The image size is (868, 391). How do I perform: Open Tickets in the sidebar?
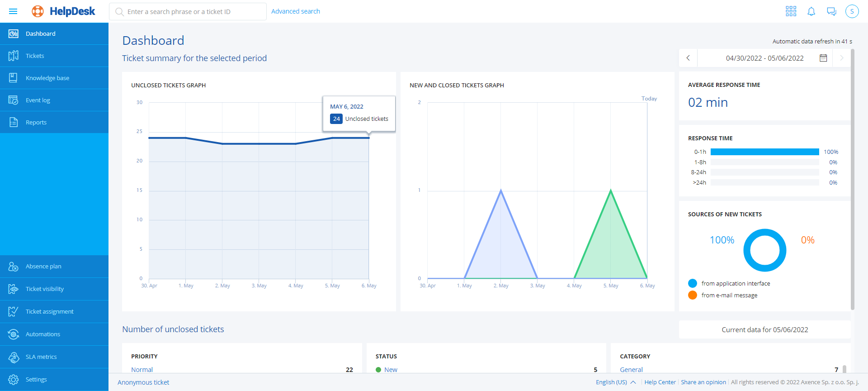click(35, 56)
